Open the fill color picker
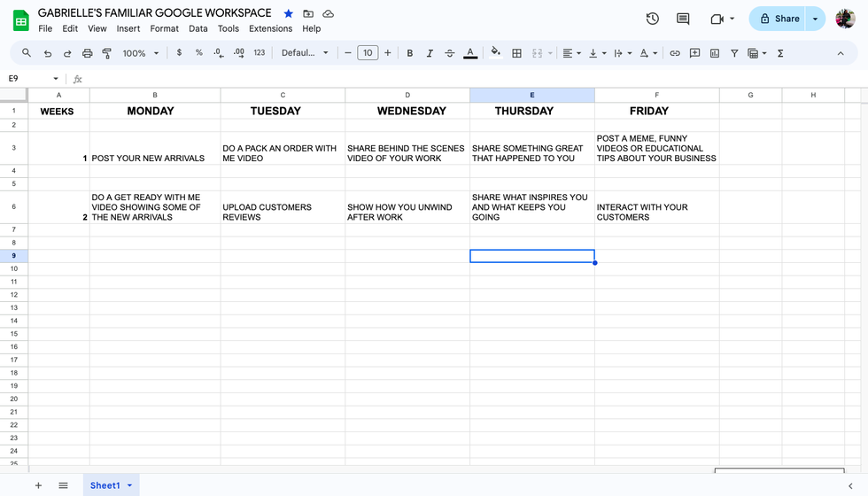The image size is (868, 496). [x=495, y=53]
